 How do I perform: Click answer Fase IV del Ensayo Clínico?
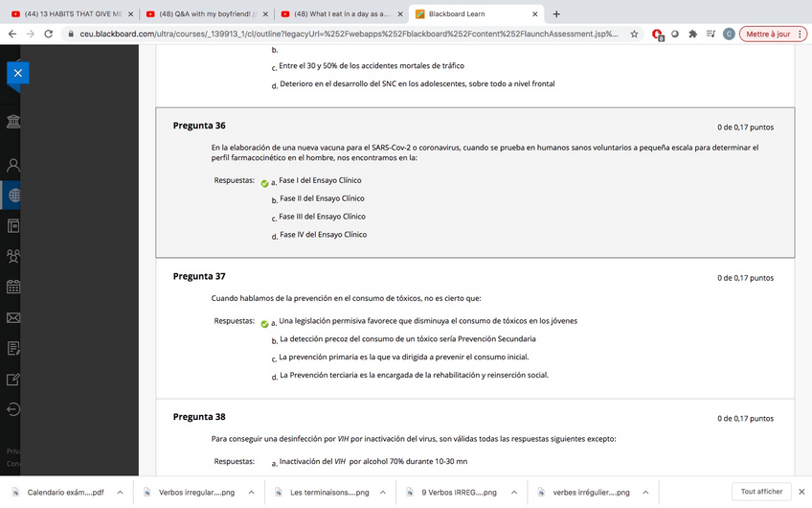323,235
